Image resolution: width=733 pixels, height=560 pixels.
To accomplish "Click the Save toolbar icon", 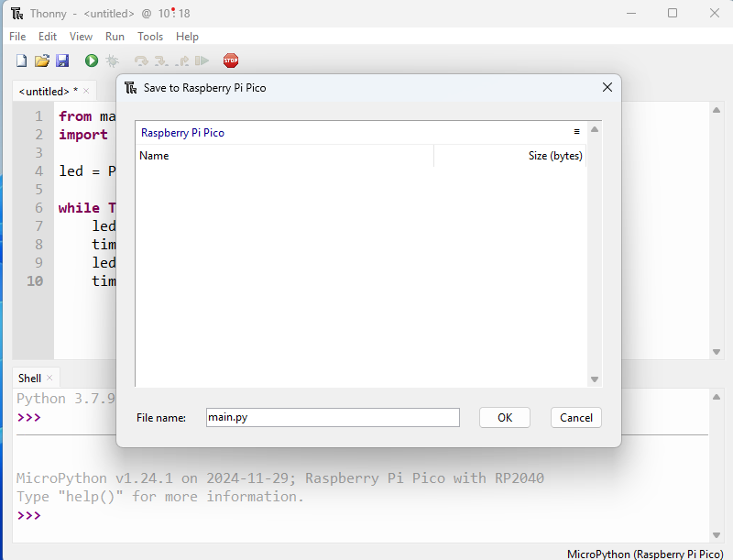I will pos(62,60).
